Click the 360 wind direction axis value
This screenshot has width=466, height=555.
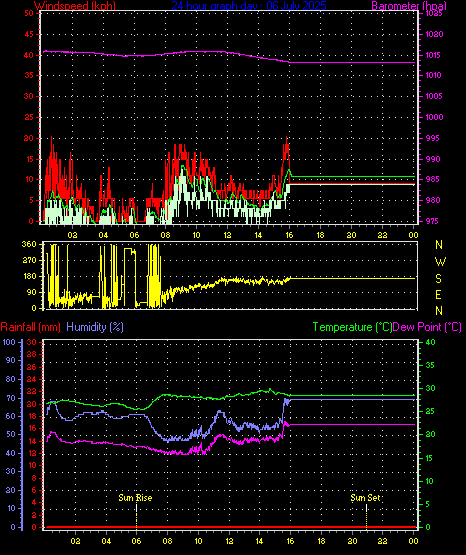coord(29,244)
